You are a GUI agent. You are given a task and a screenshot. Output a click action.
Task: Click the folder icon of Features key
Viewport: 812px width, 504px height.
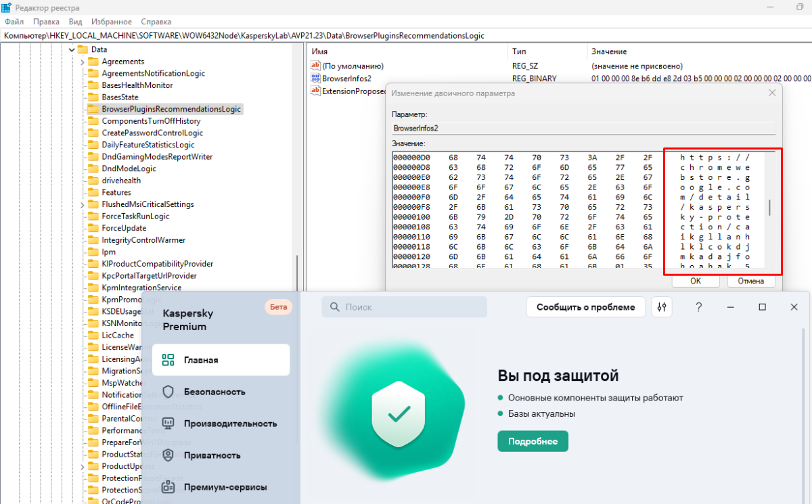coord(93,192)
